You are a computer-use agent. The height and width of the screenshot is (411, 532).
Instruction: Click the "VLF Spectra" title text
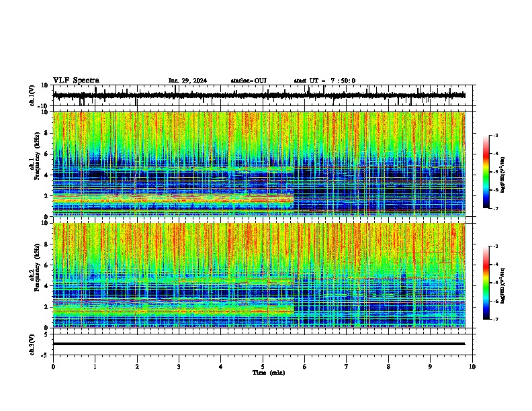76,81
